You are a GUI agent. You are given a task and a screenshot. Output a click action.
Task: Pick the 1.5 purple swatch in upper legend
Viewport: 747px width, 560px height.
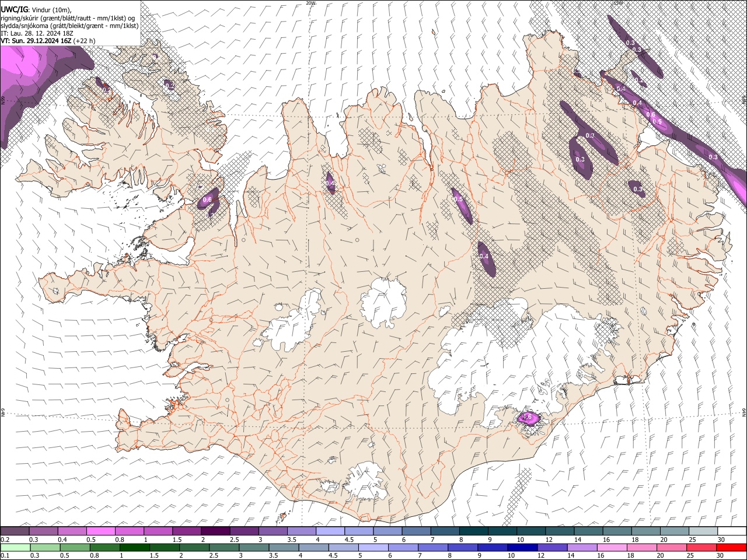(187, 531)
